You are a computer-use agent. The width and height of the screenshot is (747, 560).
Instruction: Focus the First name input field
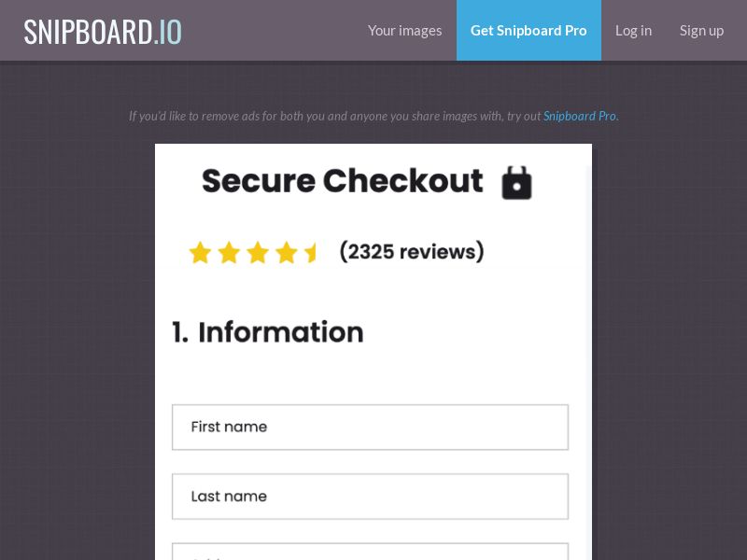[x=370, y=427]
